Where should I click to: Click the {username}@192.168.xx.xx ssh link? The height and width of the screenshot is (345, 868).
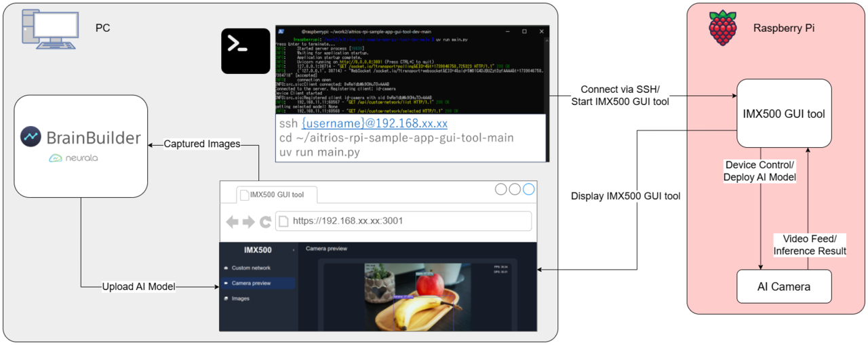click(374, 124)
